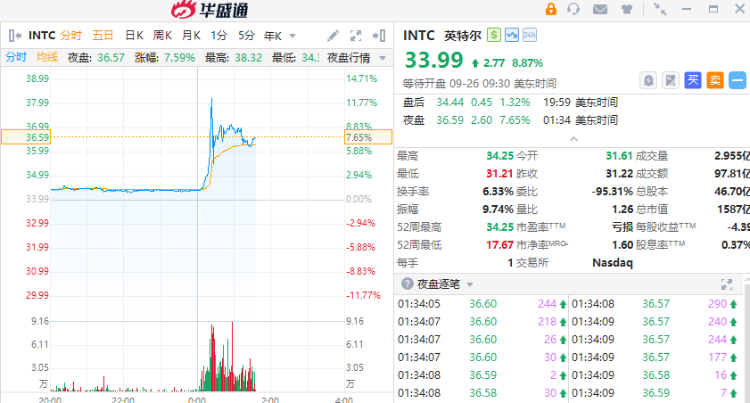The image size is (750, 403).
Task: Click the 委比 -95.31% value
Action: pyautogui.click(x=612, y=192)
